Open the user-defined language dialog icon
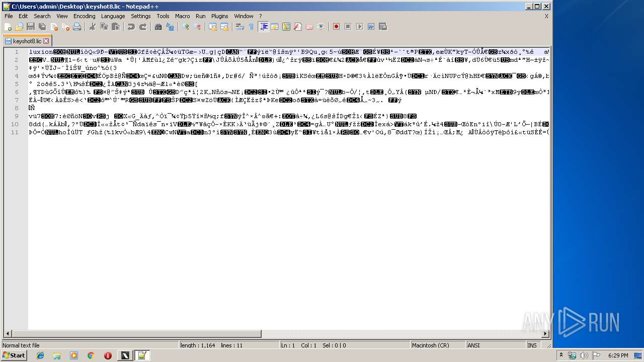Image resolution: width=644 pixels, height=362 pixels. click(x=275, y=27)
